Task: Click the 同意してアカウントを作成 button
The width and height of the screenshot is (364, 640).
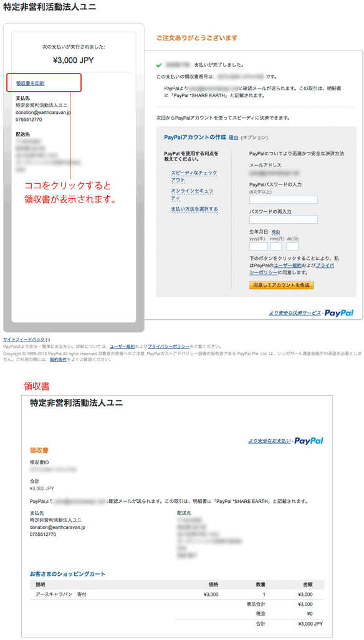Action: (x=281, y=285)
